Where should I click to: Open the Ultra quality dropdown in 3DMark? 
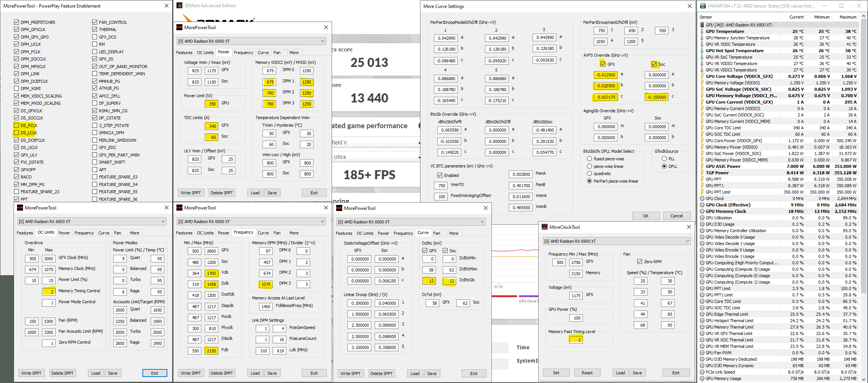tap(419, 157)
